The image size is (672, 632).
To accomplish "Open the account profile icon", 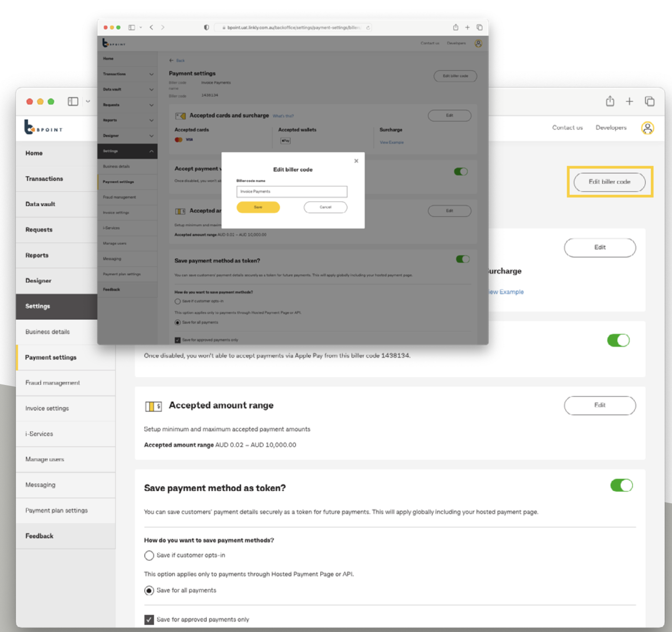I will click(648, 128).
